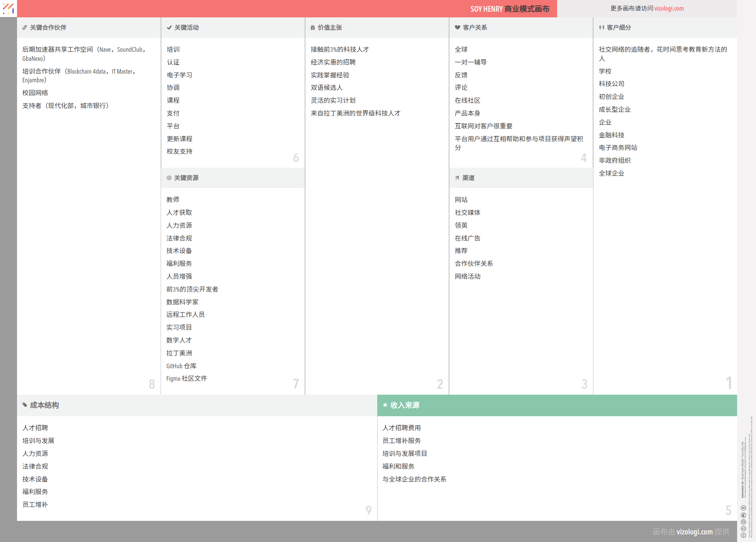Click the SOY HENRY 商业模式画布 title

(x=510, y=9)
